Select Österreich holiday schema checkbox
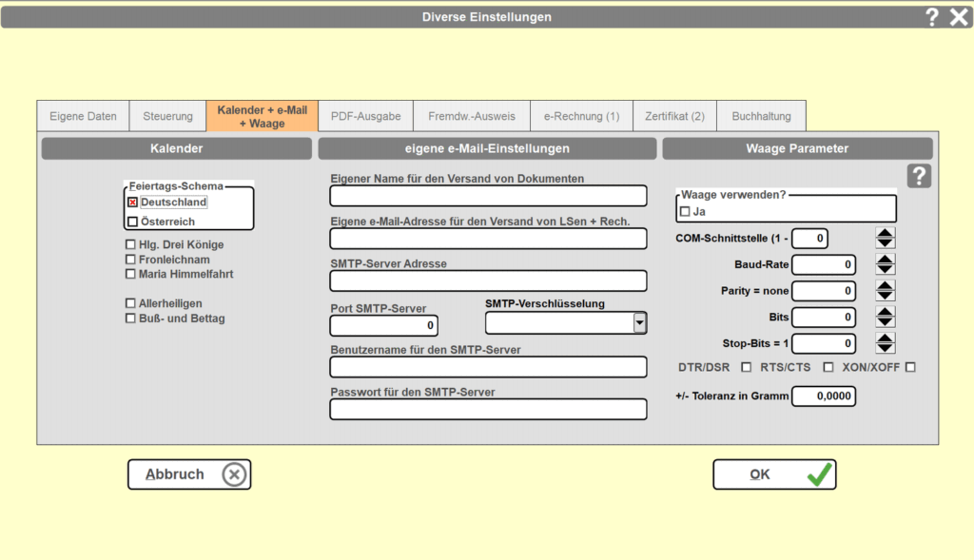Image resolution: width=974 pixels, height=560 pixels. click(132, 222)
